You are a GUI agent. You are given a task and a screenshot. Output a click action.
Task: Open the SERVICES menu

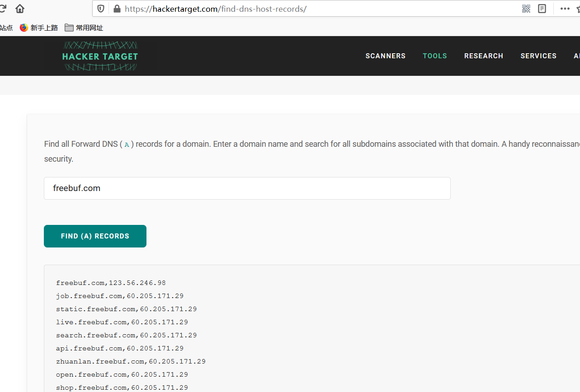[x=538, y=56]
